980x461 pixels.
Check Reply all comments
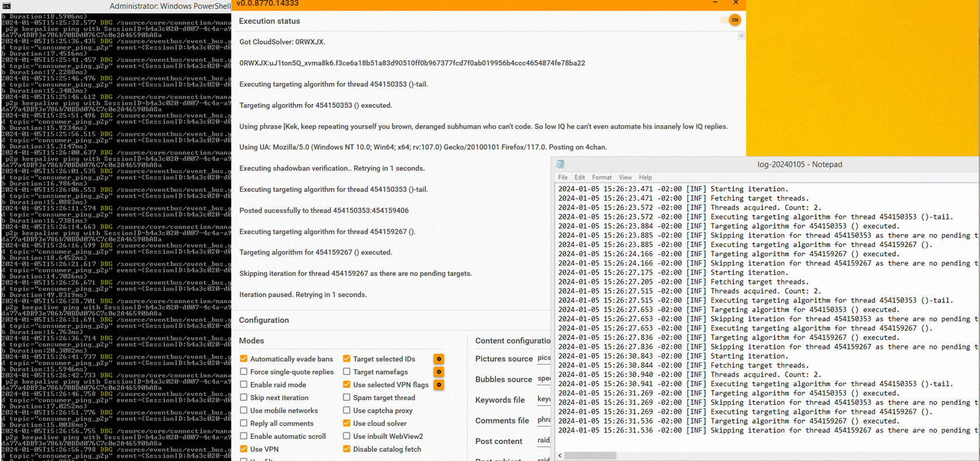[244, 424]
